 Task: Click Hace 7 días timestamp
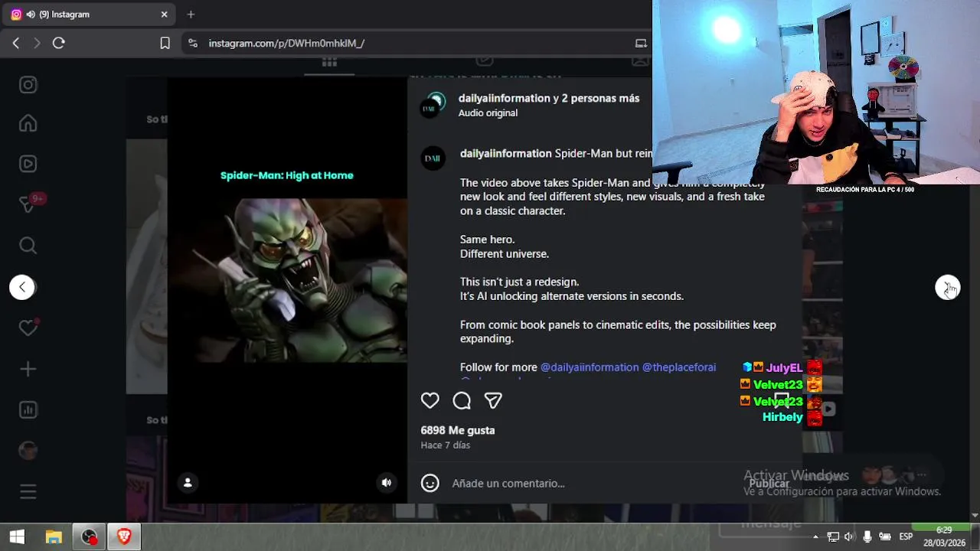coord(446,445)
